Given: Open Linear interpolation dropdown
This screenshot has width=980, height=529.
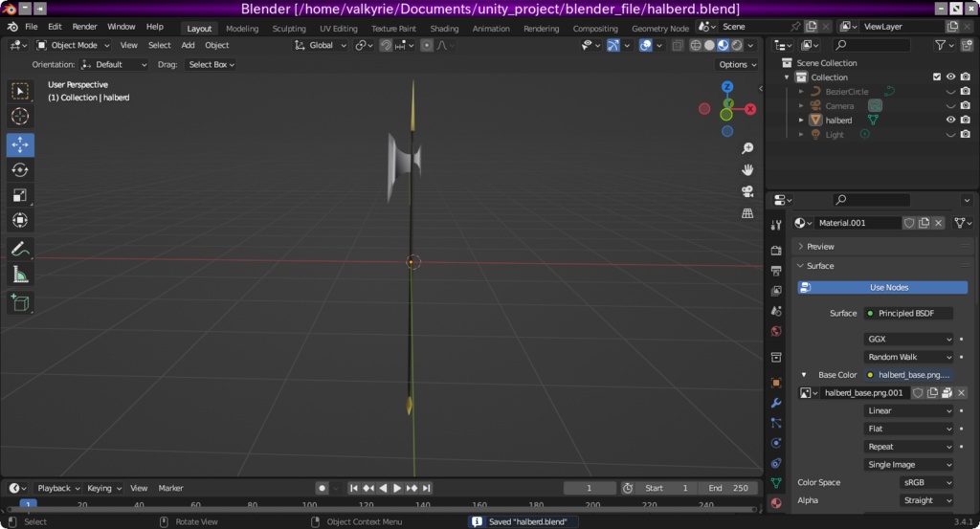Looking at the screenshot, I should point(909,411).
